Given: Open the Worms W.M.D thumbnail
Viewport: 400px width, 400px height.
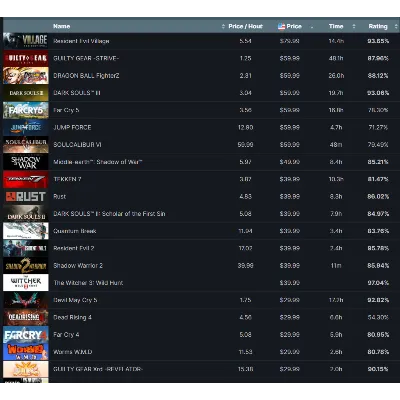Looking at the screenshot, I should point(26,352).
